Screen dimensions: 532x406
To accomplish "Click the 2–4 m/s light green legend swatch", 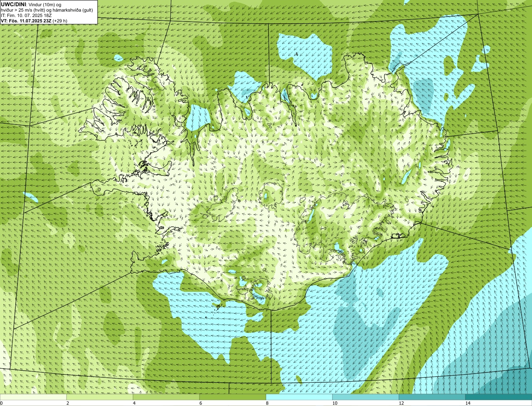I will (100, 397).
